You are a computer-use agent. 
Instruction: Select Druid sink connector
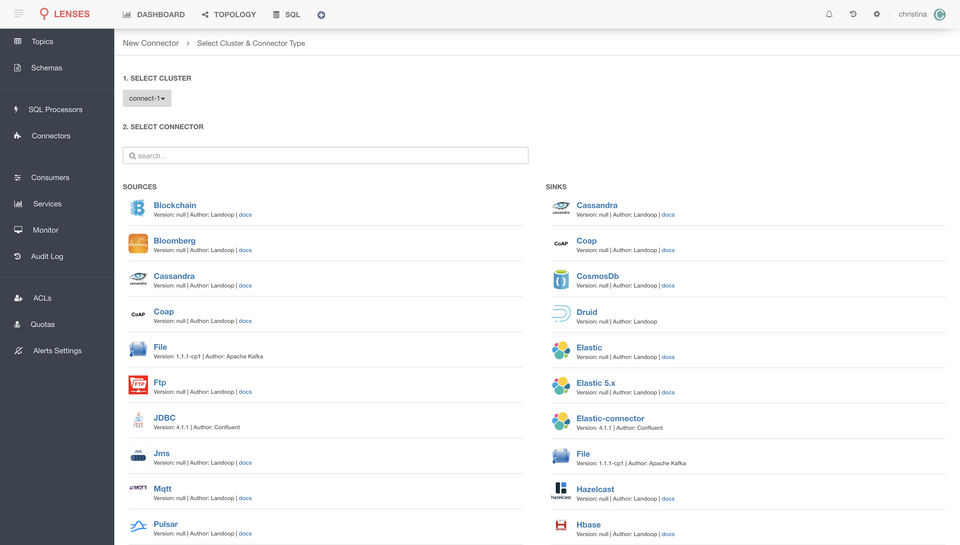(x=587, y=312)
